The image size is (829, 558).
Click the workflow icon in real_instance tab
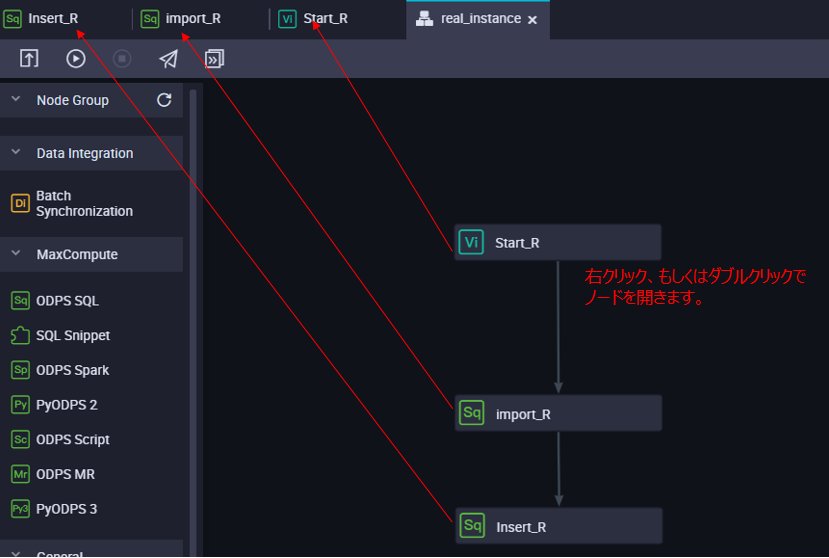coord(424,19)
